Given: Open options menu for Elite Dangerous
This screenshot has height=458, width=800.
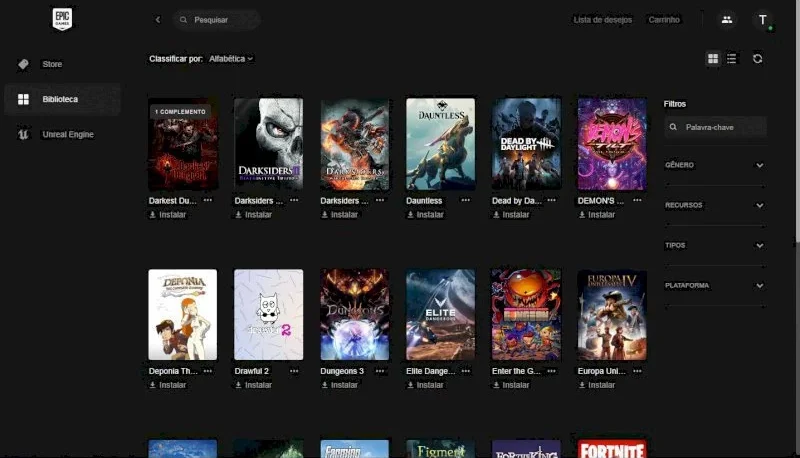Looking at the screenshot, I should click(465, 371).
